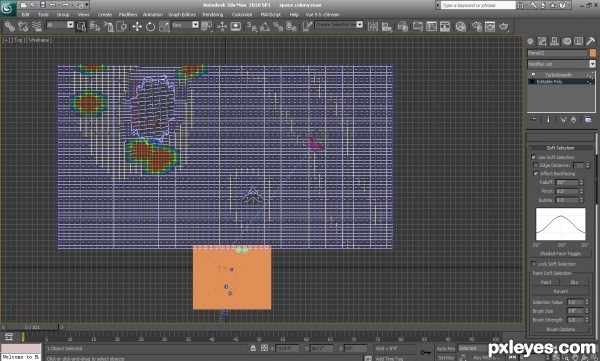Image resolution: width=600 pixels, height=361 pixels.
Task: Toggle Use Soft Selection checkbox
Action: coord(533,157)
